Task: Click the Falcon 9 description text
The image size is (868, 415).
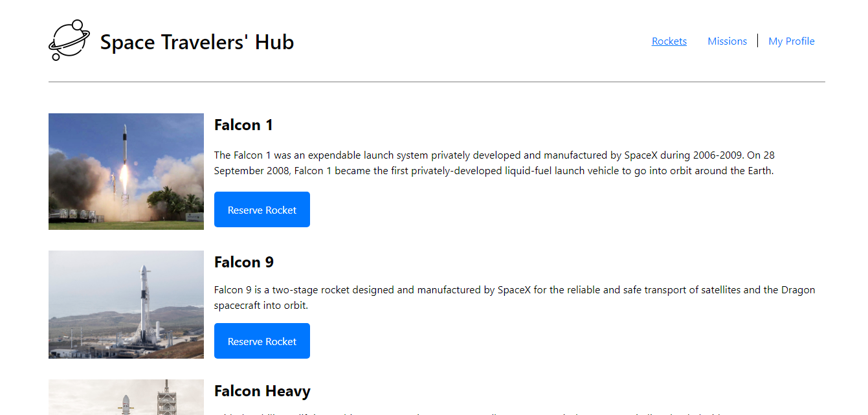Action: (x=515, y=297)
